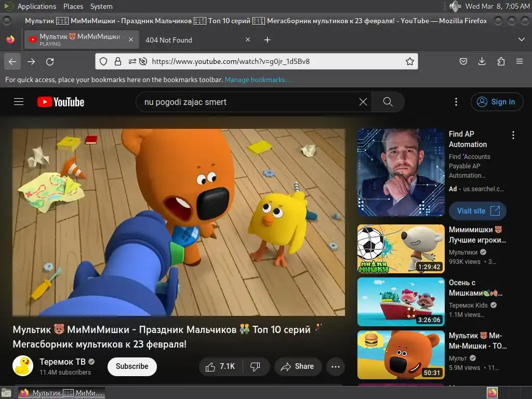Click Visit site ad button
Image resolution: width=532 pixels, height=399 pixels.
(x=478, y=211)
